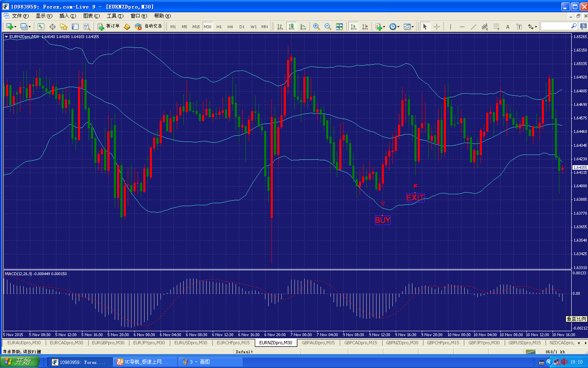This screenshot has width=588, height=368.
Task: Switch timeframe to M15
Action: coord(196,27)
